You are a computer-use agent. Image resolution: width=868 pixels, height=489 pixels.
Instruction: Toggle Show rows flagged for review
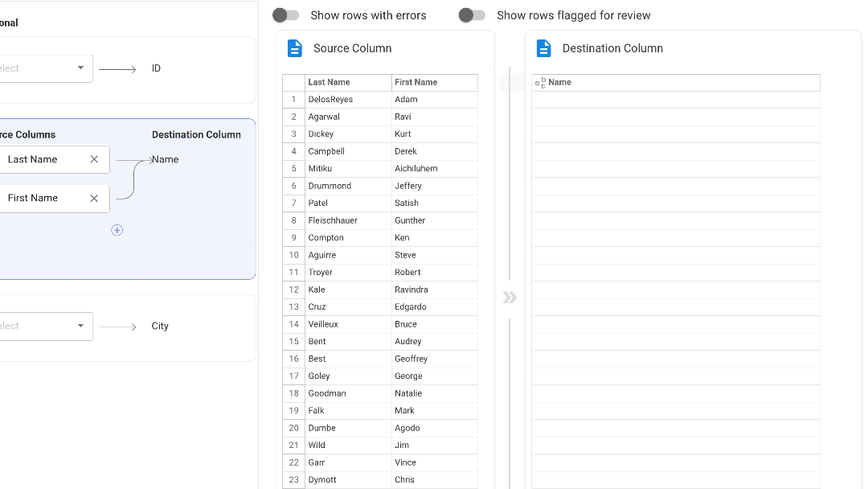click(472, 15)
